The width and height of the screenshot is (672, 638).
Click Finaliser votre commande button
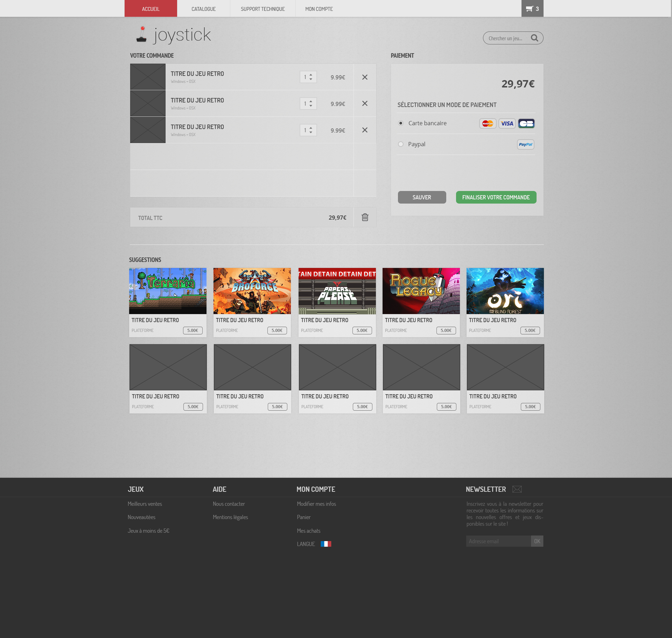point(496,197)
